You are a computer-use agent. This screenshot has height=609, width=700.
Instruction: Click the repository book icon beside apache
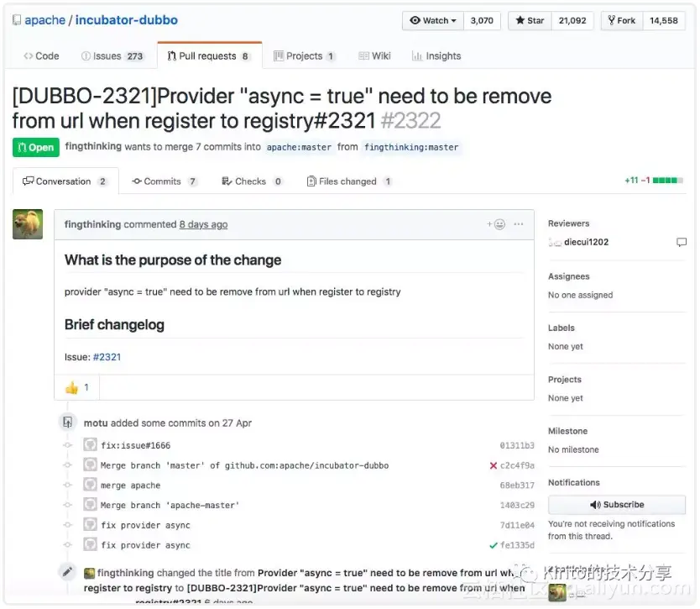click(x=17, y=20)
